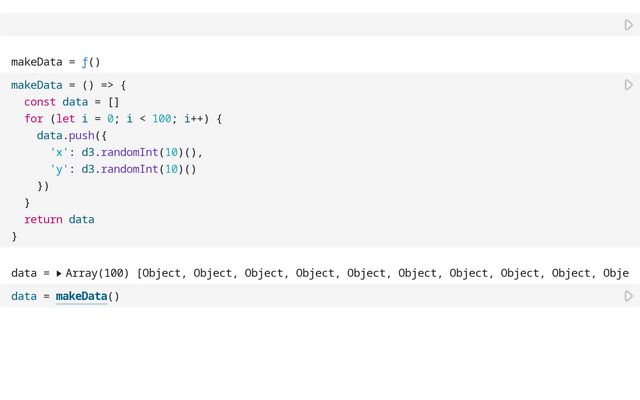Inspect the ƒ() function output
This screenshot has height=400, width=640.
(91, 62)
